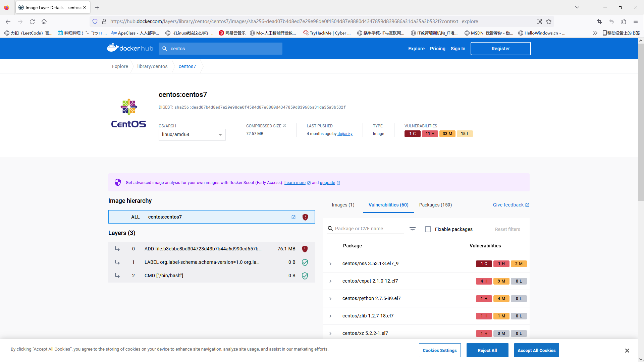
Task: Go back with the browser back arrow
Action: coord(8,21)
